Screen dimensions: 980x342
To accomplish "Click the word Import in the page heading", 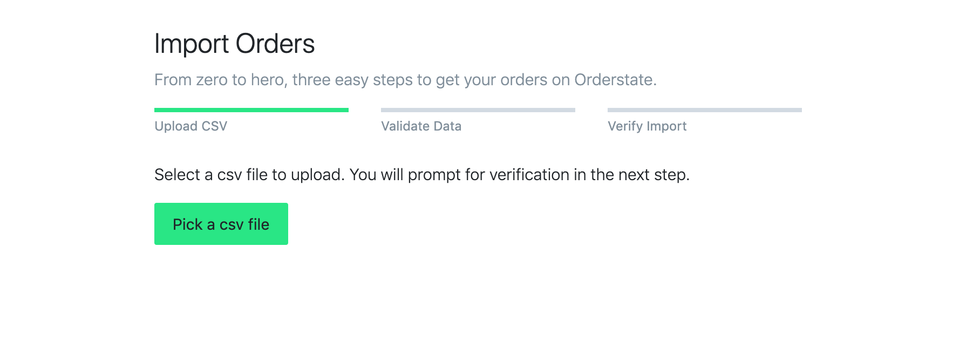I will (192, 44).
